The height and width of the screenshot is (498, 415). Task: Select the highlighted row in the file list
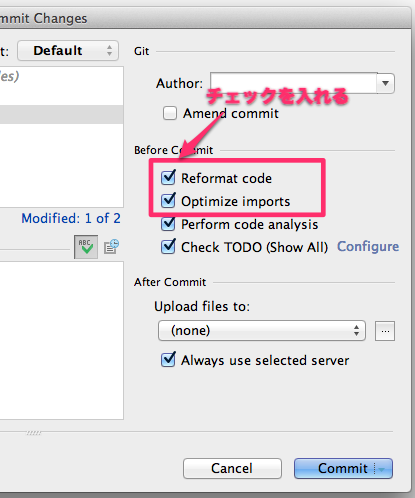point(62,115)
